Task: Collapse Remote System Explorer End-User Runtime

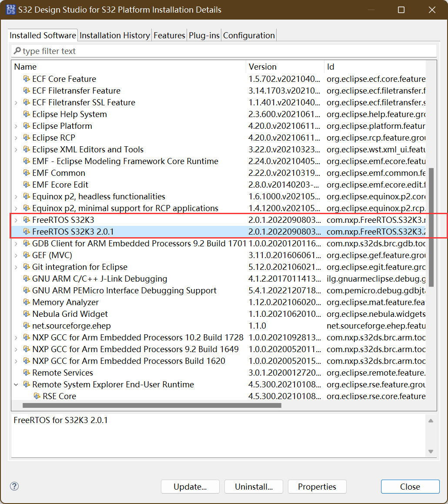Action: tap(16, 384)
